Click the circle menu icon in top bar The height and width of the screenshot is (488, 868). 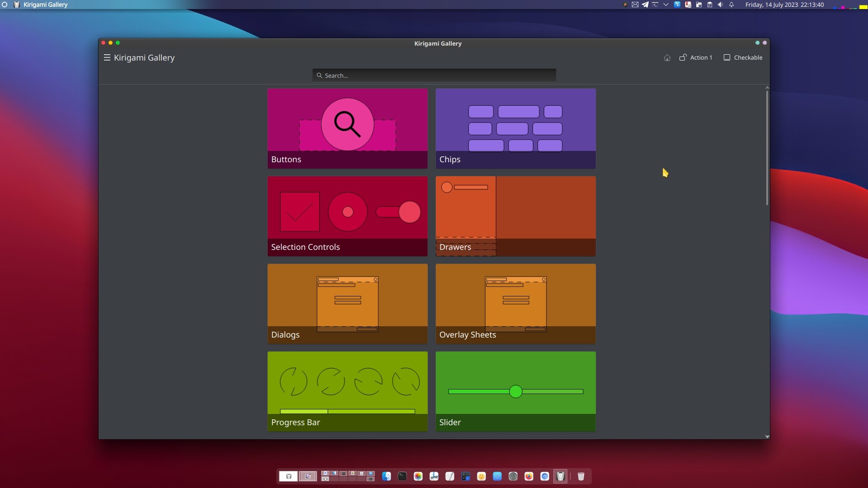[5, 5]
